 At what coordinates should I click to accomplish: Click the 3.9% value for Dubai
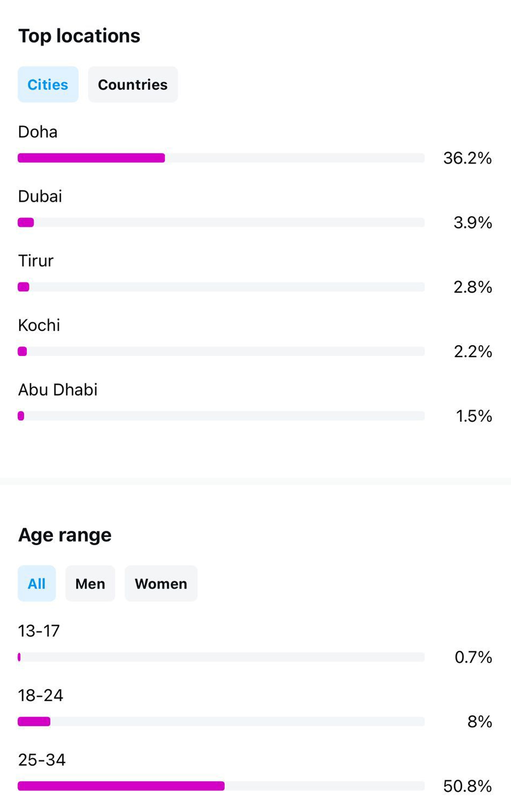coord(473,223)
